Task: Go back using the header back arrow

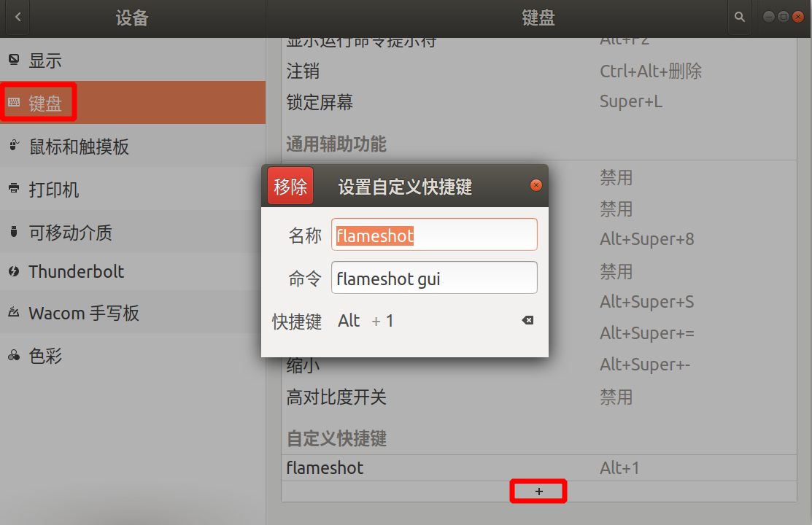Action: tap(18, 17)
